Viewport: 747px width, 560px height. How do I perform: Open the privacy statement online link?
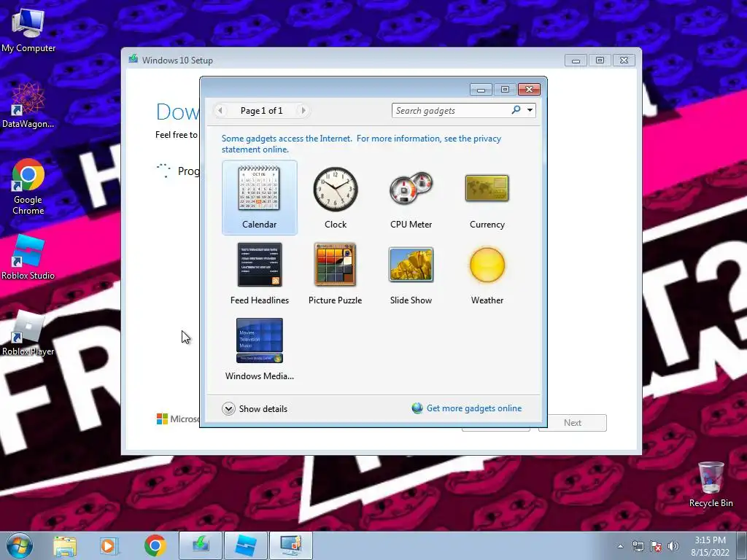click(361, 144)
